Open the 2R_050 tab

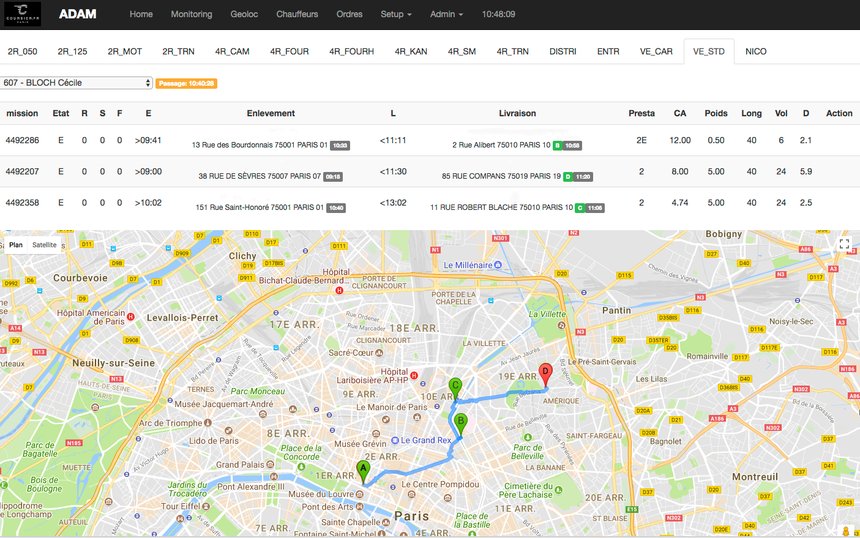pyautogui.click(x=22, y=52)
